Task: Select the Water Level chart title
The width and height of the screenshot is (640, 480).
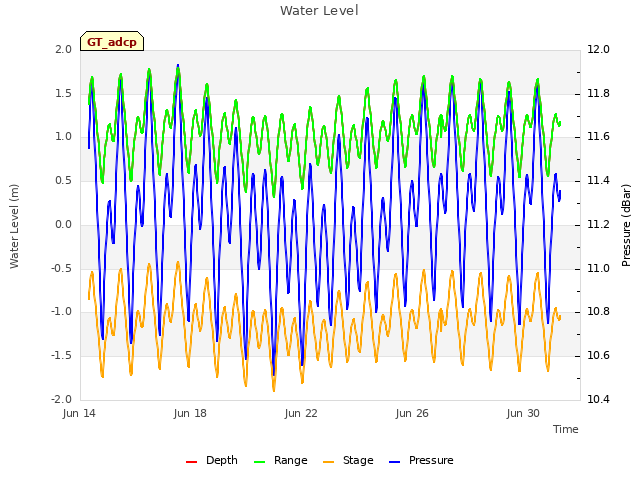Action: (x=319, y=10)
